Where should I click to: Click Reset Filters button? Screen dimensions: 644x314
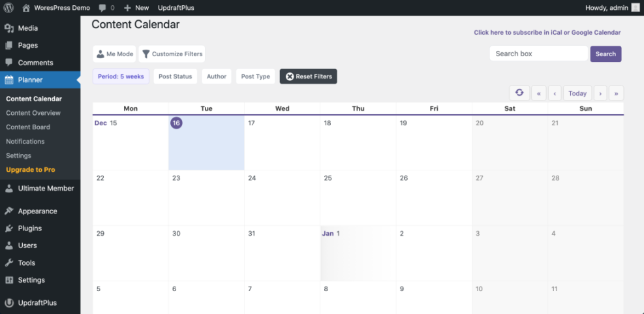pyautogui.click(x=309, y=76)
